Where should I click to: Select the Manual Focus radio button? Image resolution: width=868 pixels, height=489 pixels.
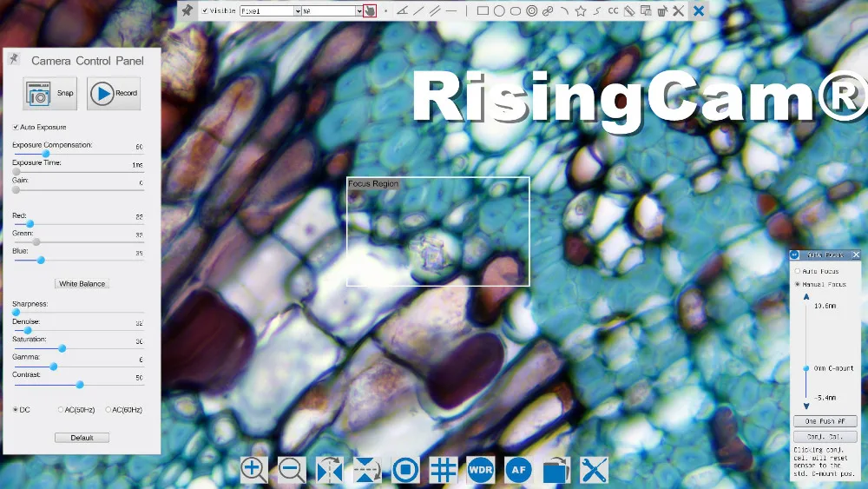tap(798, 284)
